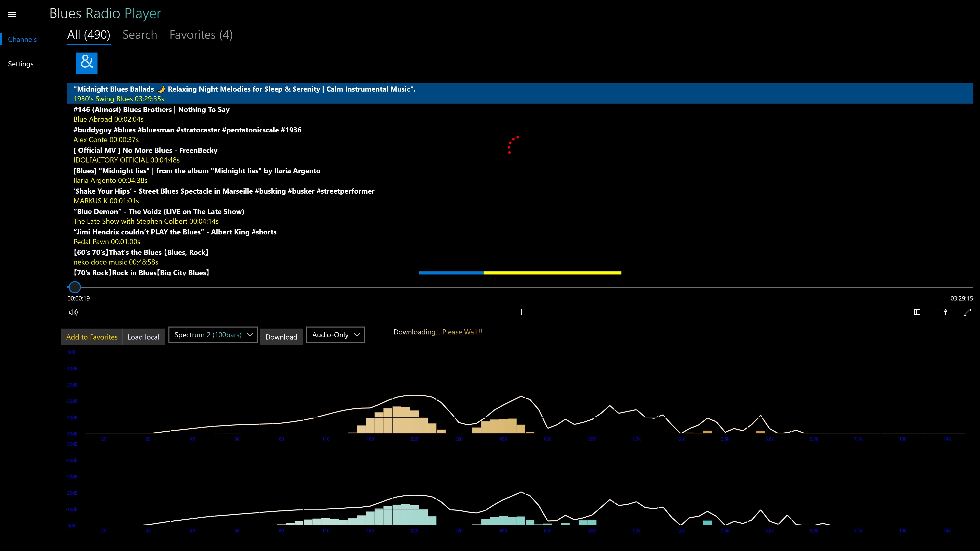Screen dimensions: 980x551
Task: Select the #146 (Almost) Blues Brothers track
Action: pos(151,114)
